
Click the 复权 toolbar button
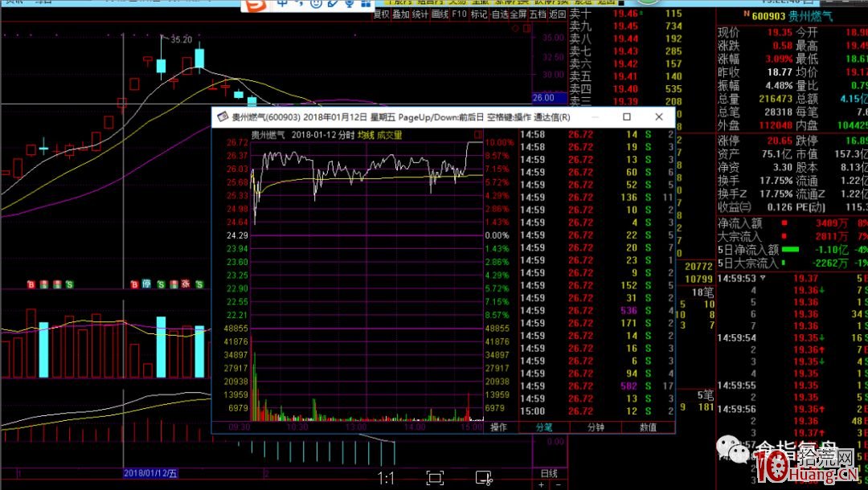pyautogui.click(x=382, y=14)
